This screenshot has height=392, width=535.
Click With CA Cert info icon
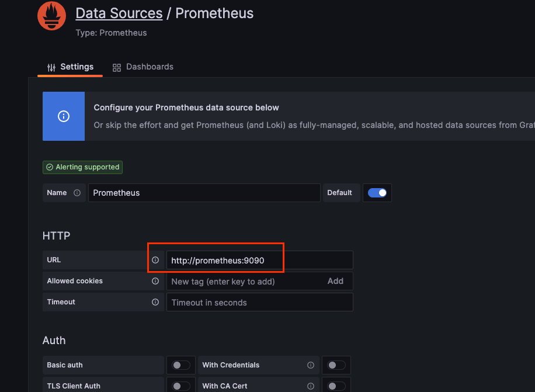coord(311,386)
